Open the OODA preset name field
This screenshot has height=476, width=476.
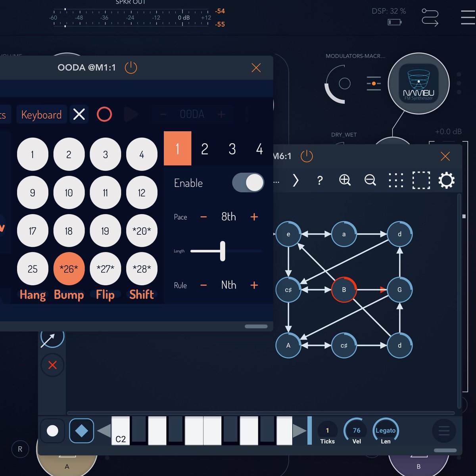click(192, 115)
